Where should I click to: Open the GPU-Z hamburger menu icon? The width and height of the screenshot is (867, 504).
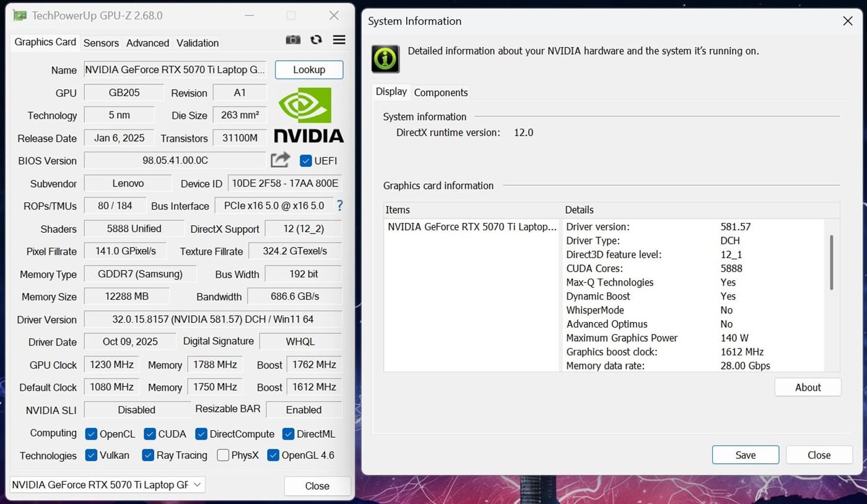[x=339, y=40]
